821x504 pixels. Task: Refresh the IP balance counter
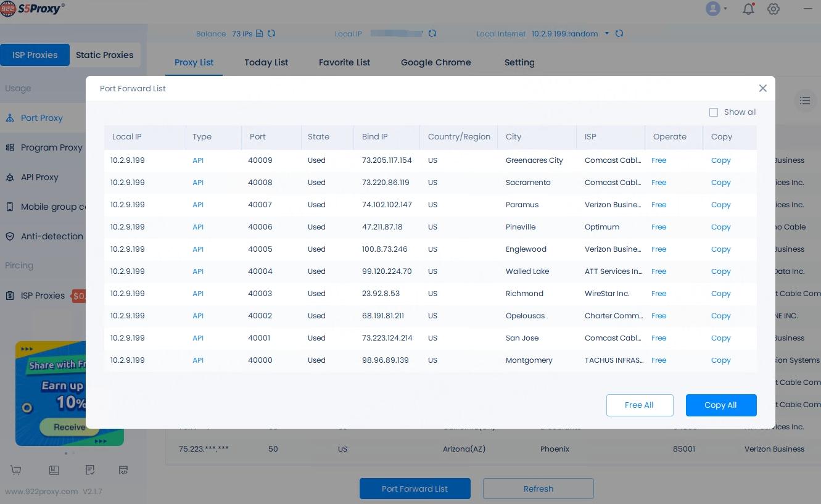[x=271, y=34]
